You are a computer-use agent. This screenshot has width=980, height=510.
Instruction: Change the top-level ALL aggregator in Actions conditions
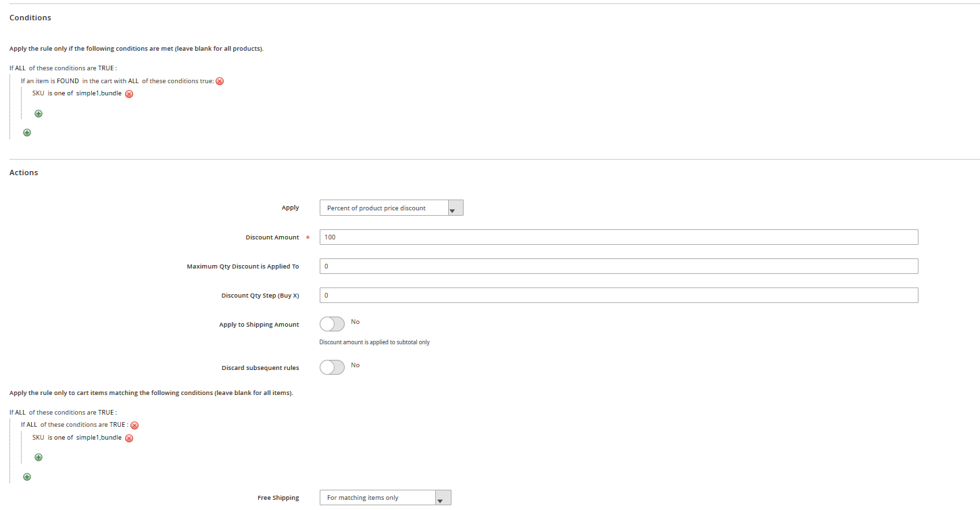[20, 412]
